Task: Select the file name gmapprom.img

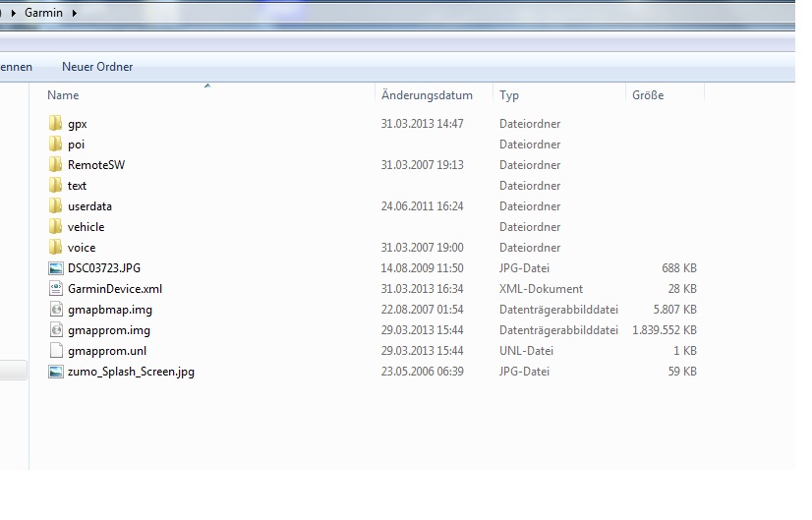Action: [x=109, y=330]
